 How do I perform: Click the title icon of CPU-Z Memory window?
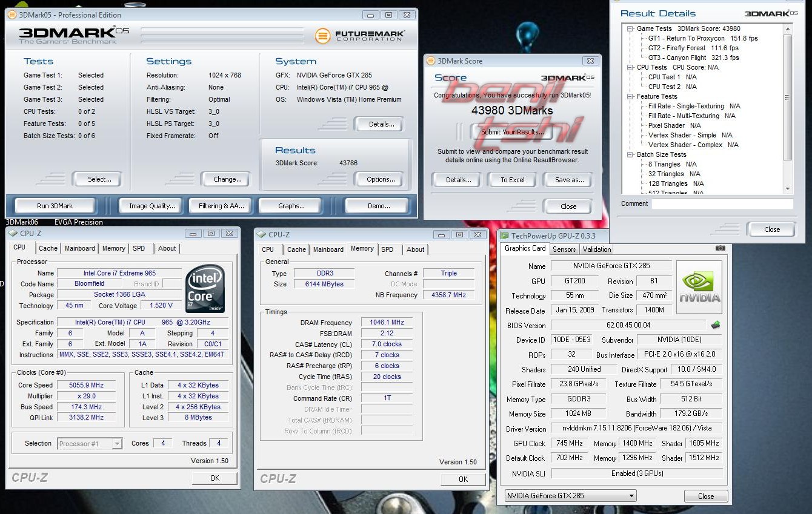point(261,234)
